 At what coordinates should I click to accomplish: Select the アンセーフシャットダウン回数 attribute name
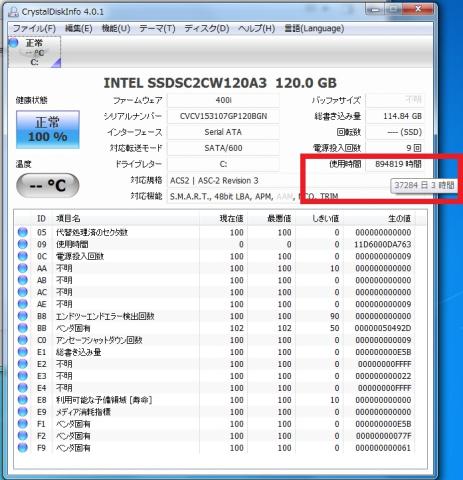99,340
